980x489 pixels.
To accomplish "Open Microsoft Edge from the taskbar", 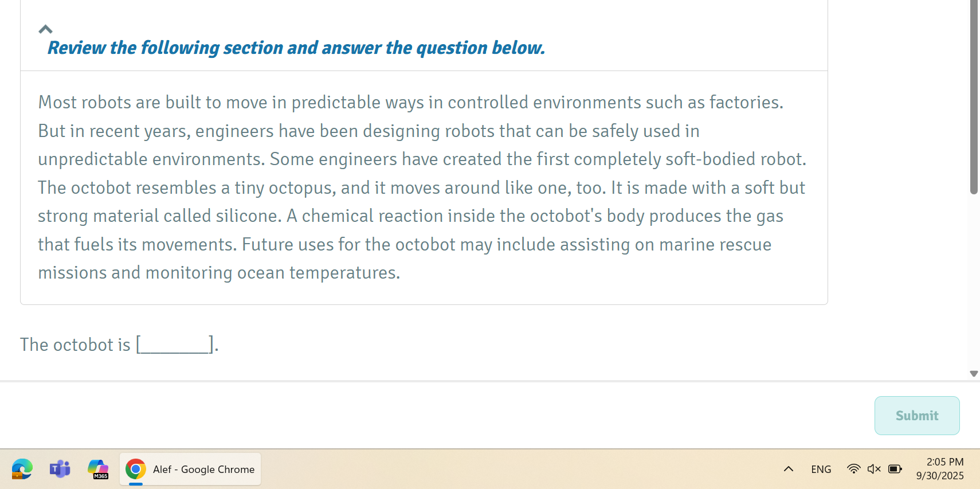I will 22,469.
